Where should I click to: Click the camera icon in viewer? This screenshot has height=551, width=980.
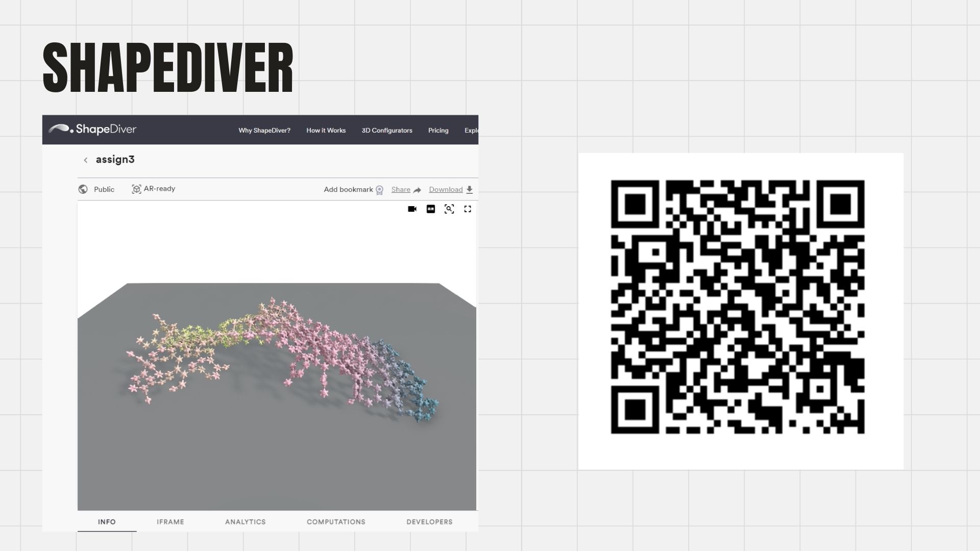pyautogui.click(x=412, y=209)
